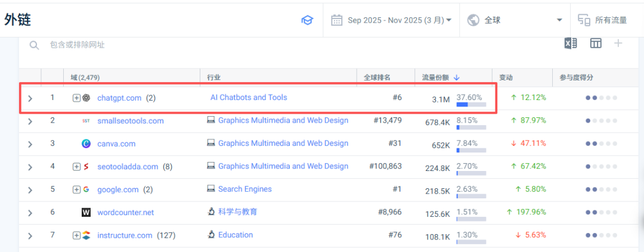Image resolution: width=644 pixels, height=252 pixels.
Task: Expand seotooladda.com subdomains with plus box
Action: tap(76, 167)
